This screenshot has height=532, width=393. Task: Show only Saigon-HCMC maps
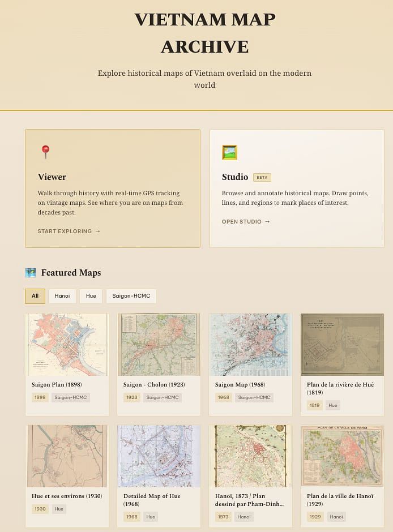tap(131, 296)
